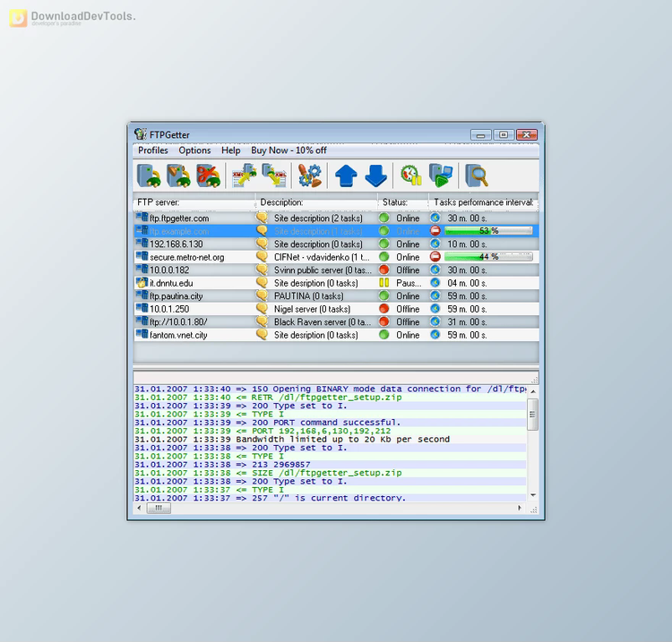Viewport: 672px width, 642px height.
Task: Click the magnifier search server icon
Action: pyautogui.click(x=477, y=175)
